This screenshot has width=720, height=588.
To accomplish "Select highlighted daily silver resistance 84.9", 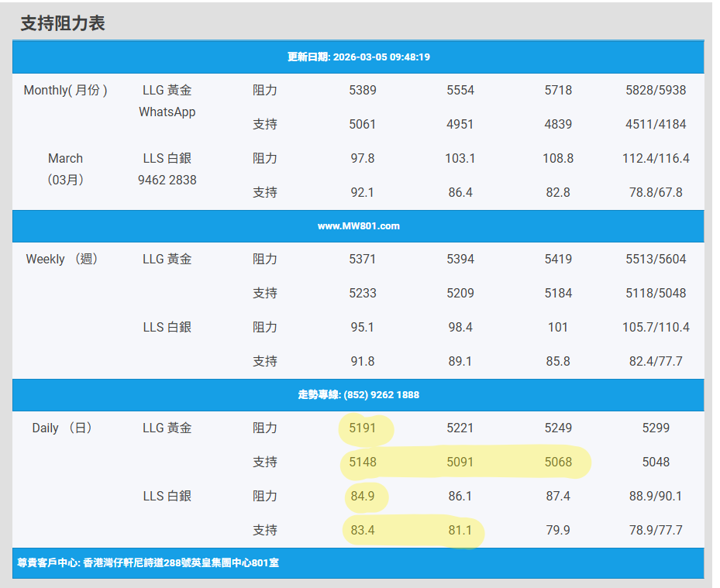I will click(363, 497).
